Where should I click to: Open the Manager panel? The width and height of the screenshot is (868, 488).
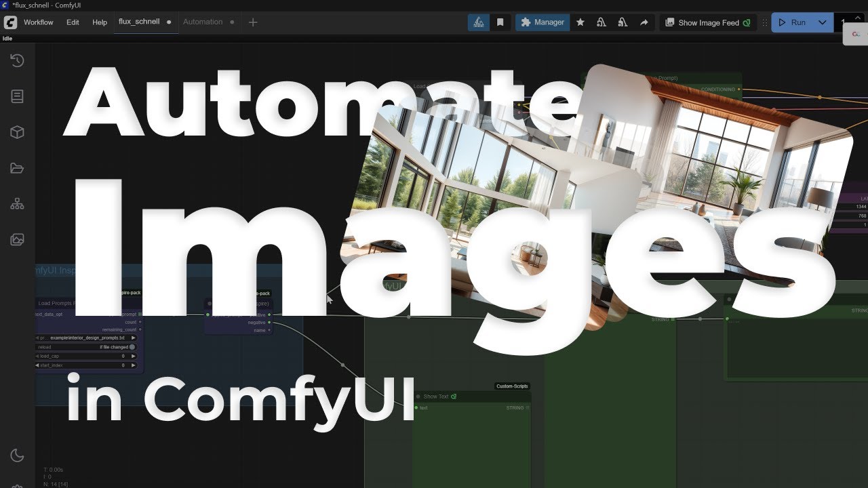[542, 22]
